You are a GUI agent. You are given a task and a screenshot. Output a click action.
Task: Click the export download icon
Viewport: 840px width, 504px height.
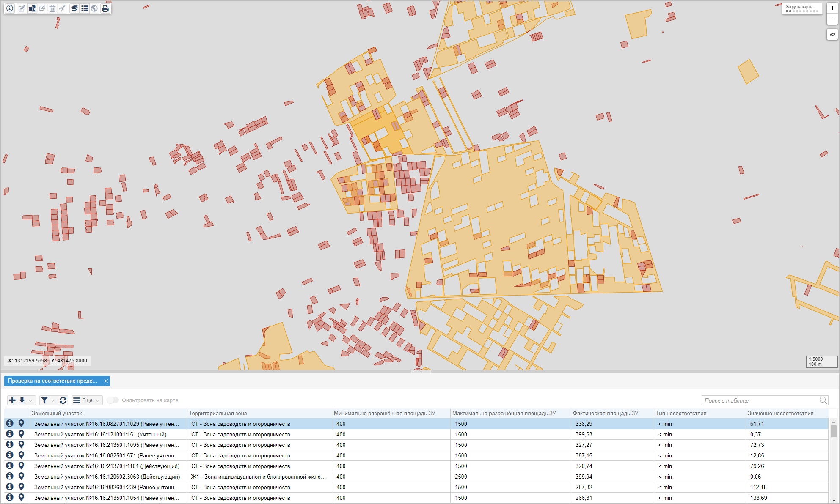[x=22, y=400]
